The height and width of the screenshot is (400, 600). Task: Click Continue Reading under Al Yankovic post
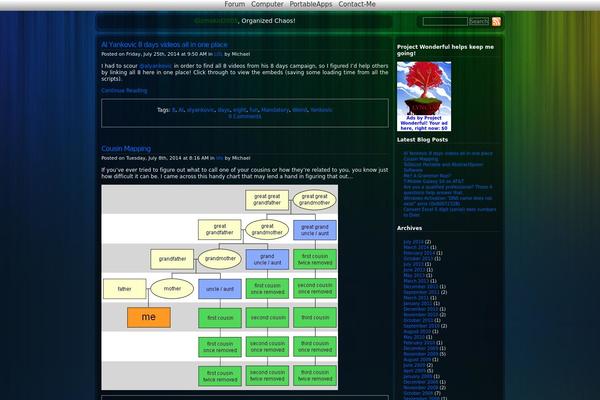[124, 91]
